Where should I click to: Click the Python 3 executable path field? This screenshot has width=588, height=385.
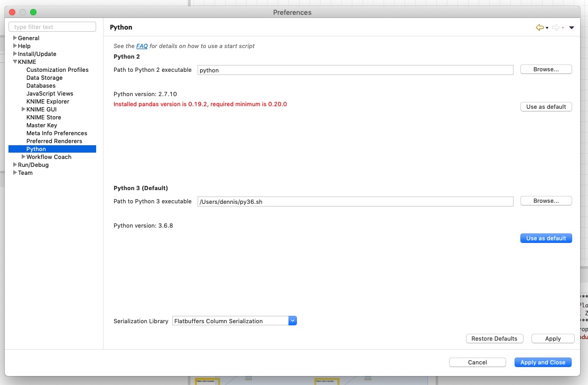[355, 201]
